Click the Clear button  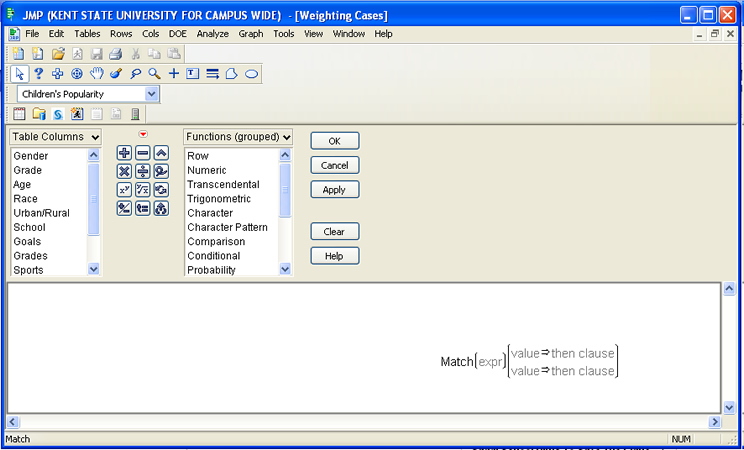[x=335, y=232]
